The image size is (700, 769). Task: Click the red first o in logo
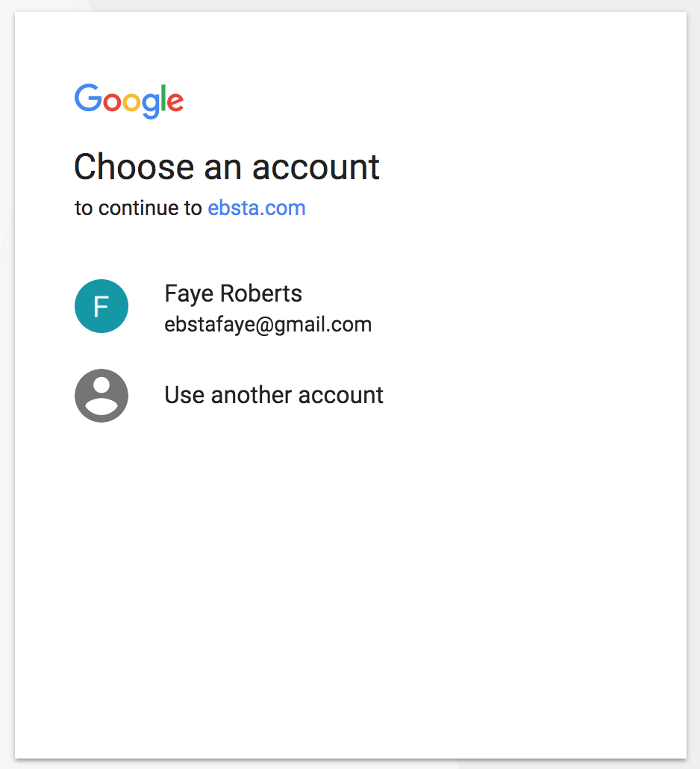click(112, 102)
